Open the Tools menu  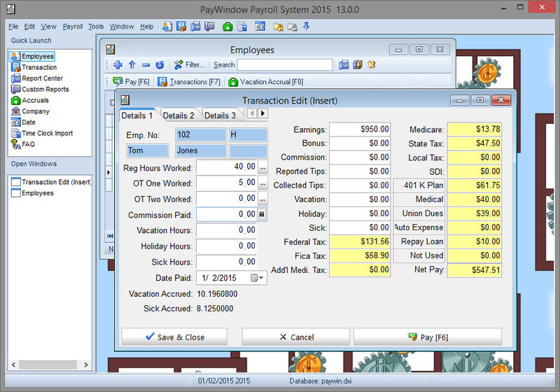pyautogui.click(x=96, y=27)
